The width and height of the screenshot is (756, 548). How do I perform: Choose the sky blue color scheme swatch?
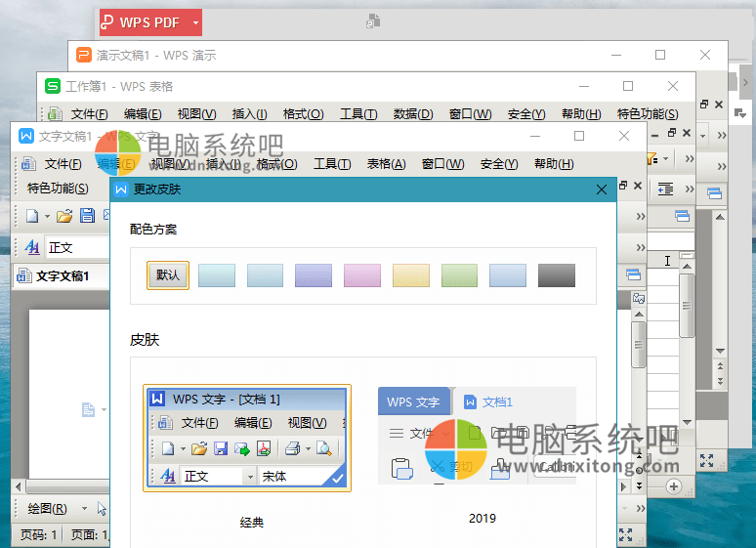(508, 274)
